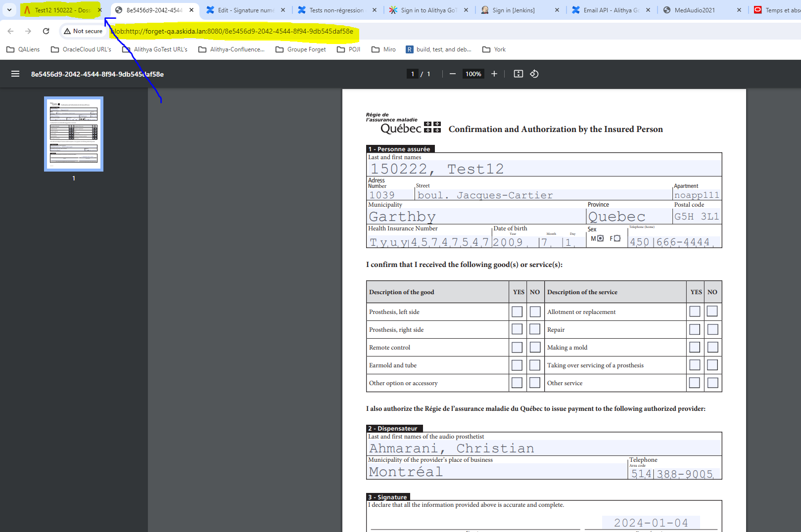Navigate back with the browser arrow
Viewport: 801px width, 532px height.
[x=10, y=31]
